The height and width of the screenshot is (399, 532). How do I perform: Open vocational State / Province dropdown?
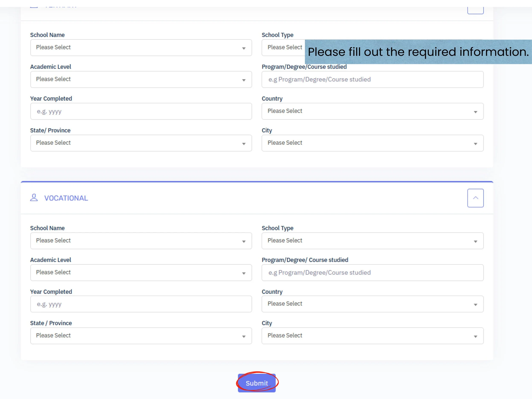coord(141,336)
